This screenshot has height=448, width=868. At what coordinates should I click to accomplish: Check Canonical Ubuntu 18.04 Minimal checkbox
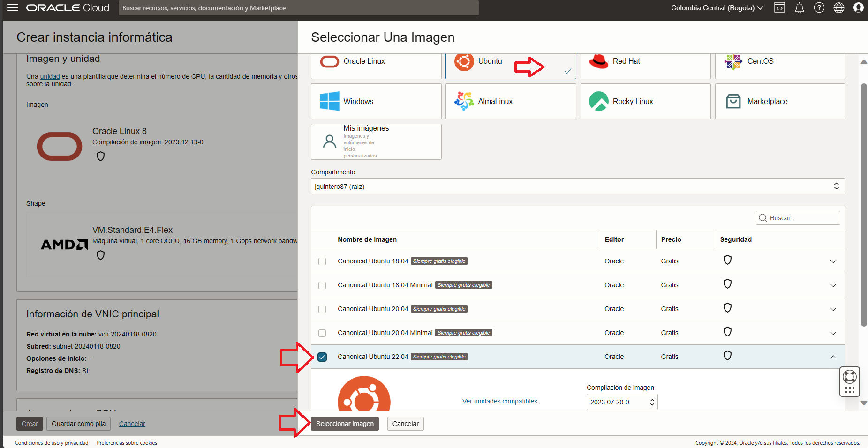pyautogui.click(x=322, y=285)
